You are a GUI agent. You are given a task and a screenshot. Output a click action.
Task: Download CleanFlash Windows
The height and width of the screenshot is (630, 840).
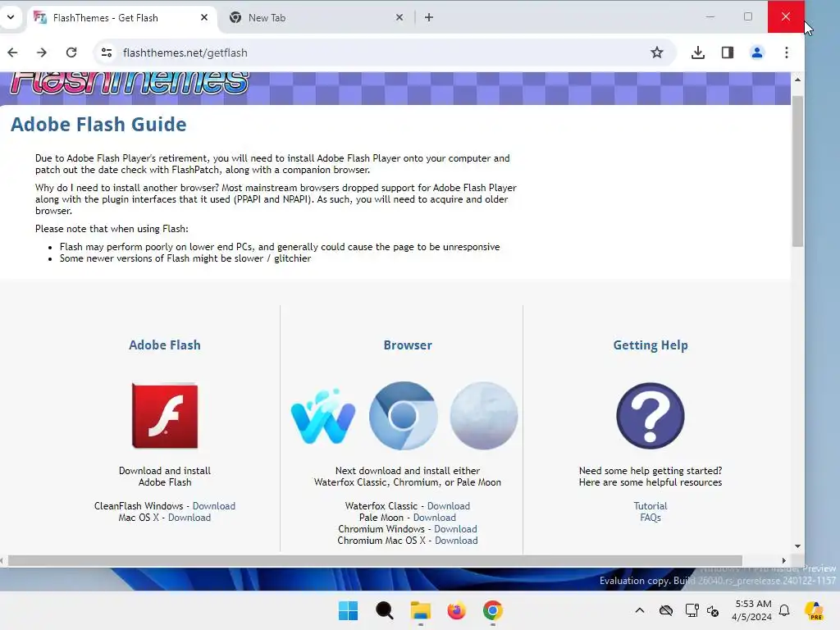pyautogui.click(x=214, y=506)
